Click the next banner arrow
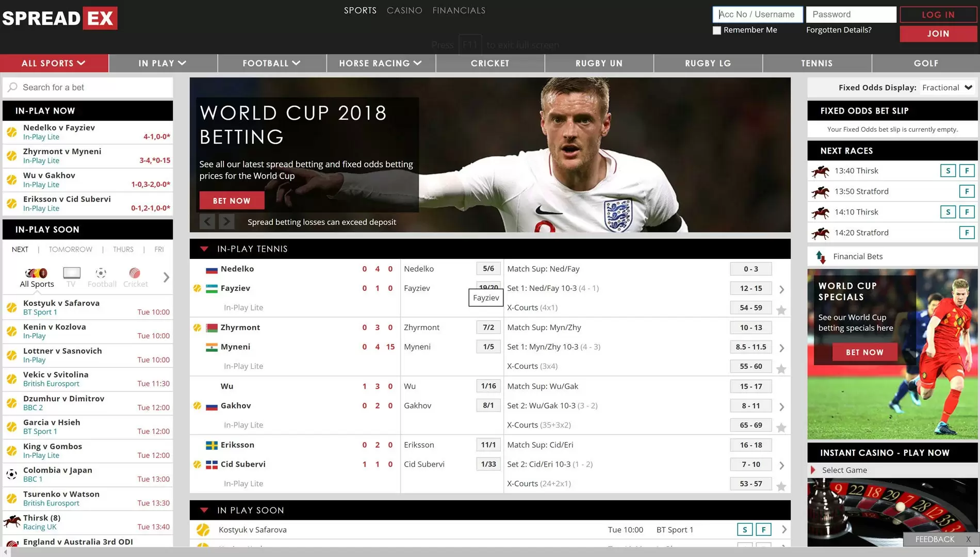Screen dimensions: 980x557 click(x=226, y=222)
